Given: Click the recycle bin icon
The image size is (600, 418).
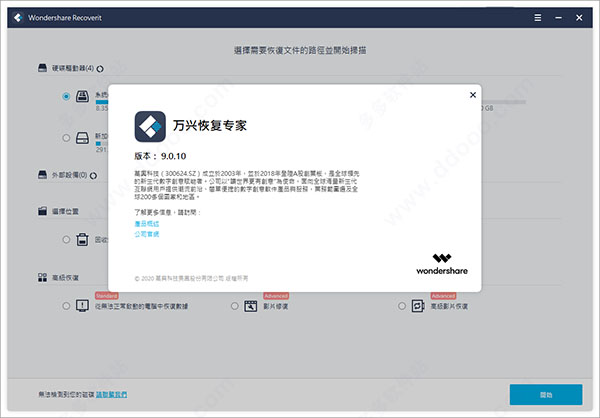Looking at the screenshot, I should [x=82, y=240].
